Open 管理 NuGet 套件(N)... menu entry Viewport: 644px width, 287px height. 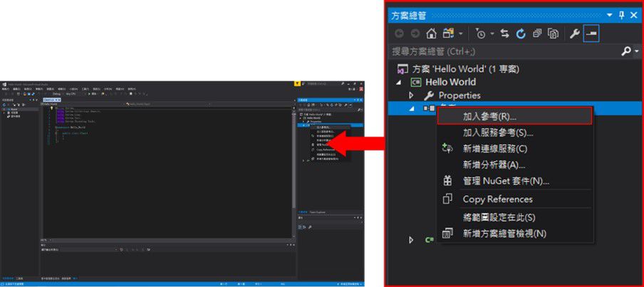(x=514, y=181)
